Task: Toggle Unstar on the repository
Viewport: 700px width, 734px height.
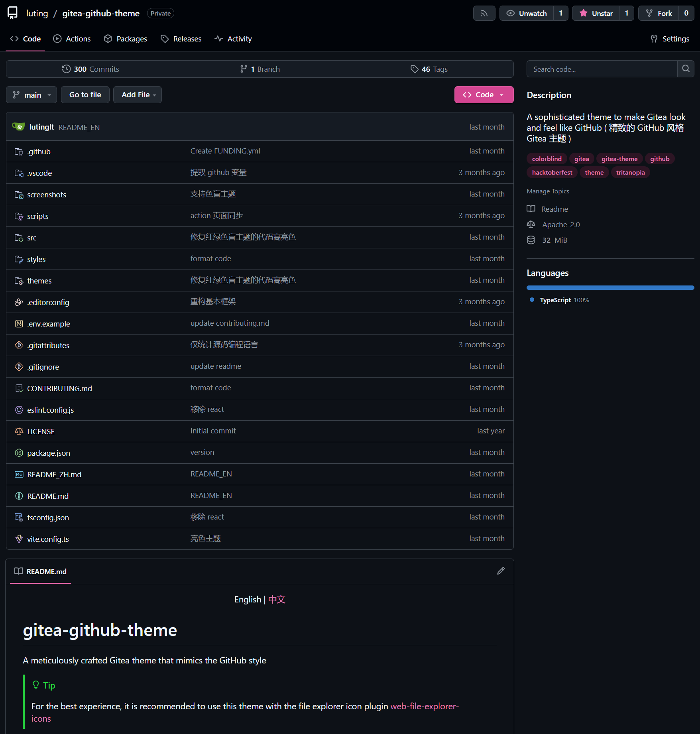Action: tap(596, 14)
